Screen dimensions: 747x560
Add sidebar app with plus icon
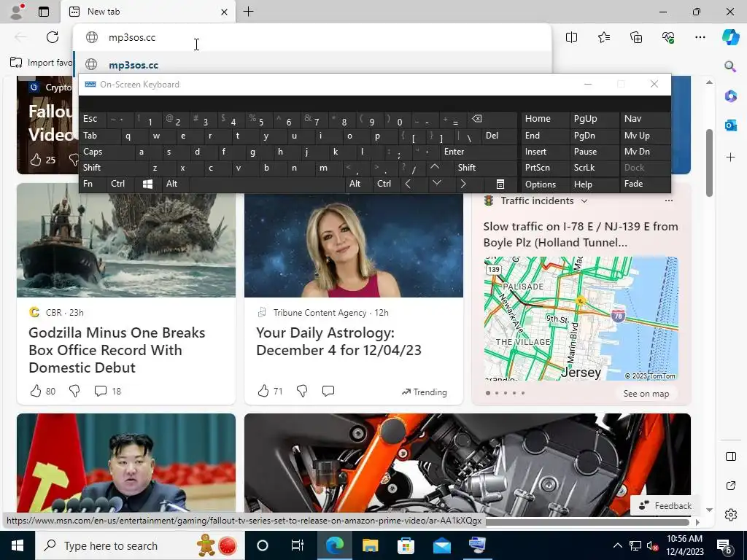pyautogui.click(x=730, y=157)
